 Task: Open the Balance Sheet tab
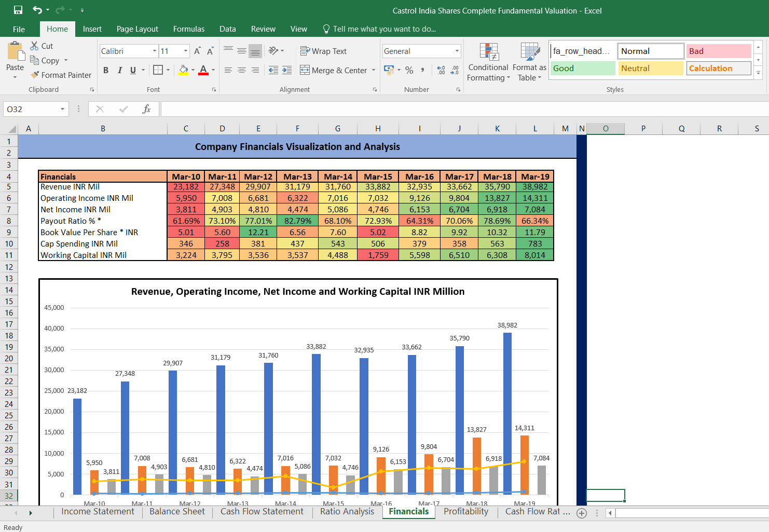177,512
